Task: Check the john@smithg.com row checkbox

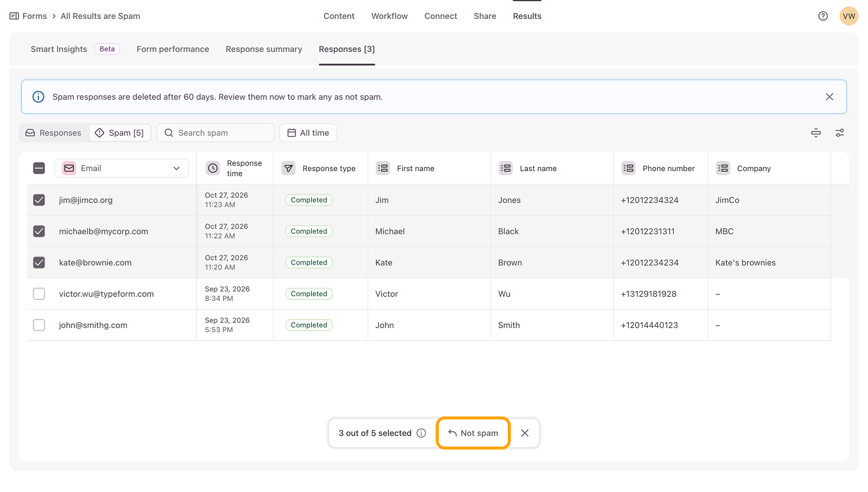Action: (x=39, y=325)
